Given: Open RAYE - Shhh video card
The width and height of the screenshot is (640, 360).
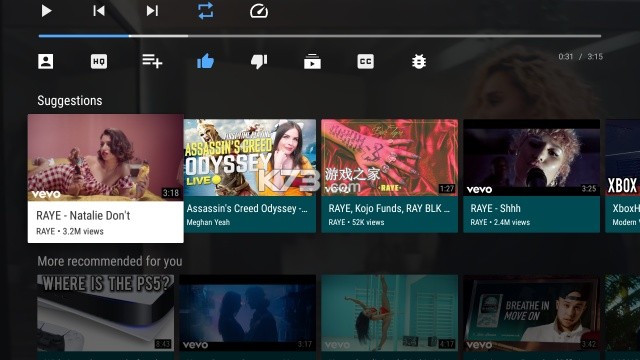Looking at the screenshot, I should pos(531,176).
